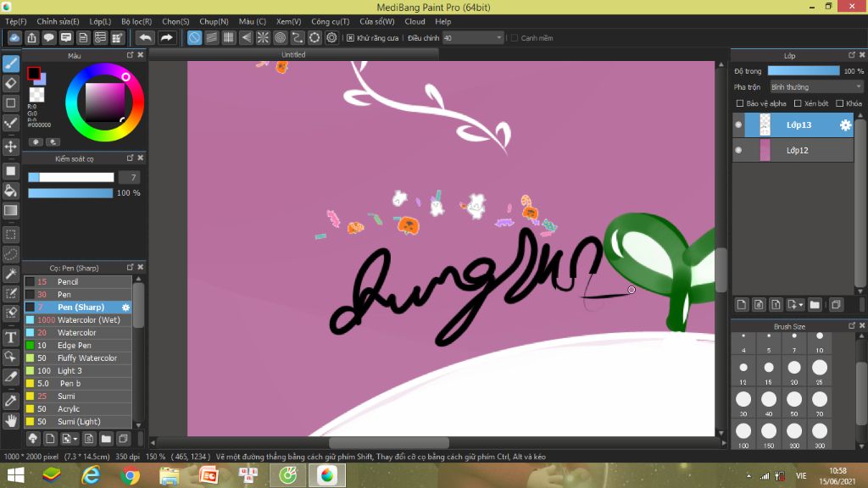Click the Undo arrow

pos(145,37)
